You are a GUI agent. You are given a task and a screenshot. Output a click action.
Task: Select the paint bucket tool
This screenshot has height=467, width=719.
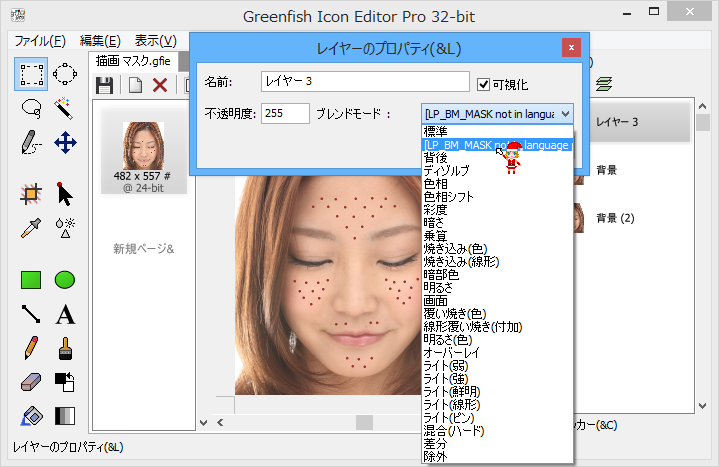[31, 416]
